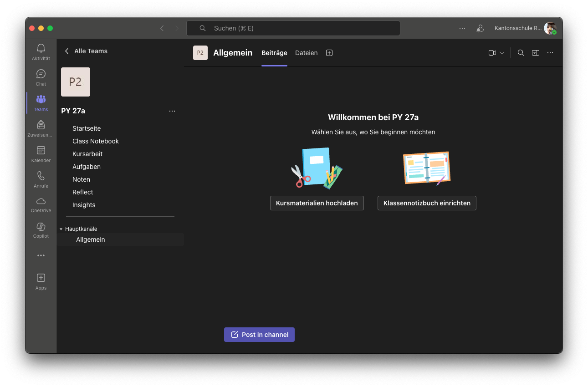Open the Kalender icon
Screen dimensions: 588x387
[41, 150]
